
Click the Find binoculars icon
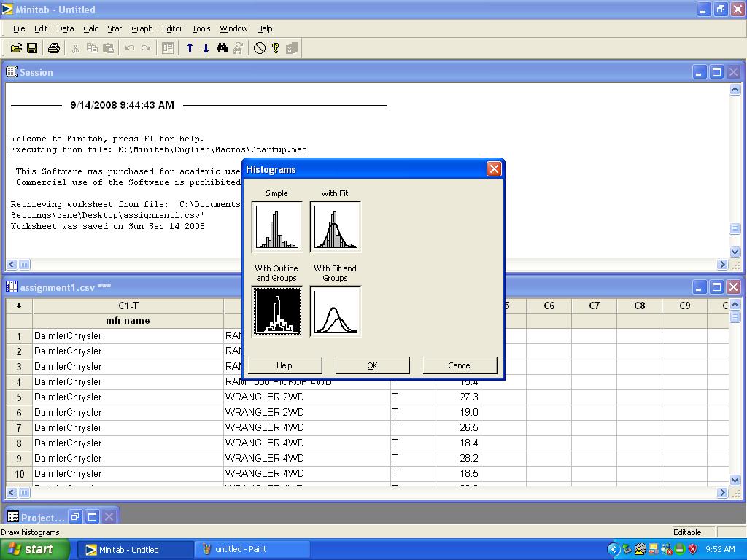click(x=222, y=48)
